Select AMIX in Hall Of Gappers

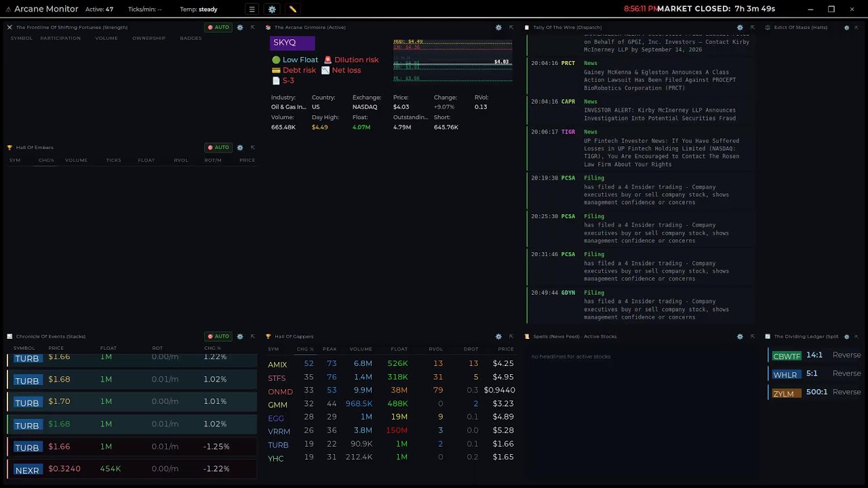[277, 365]
